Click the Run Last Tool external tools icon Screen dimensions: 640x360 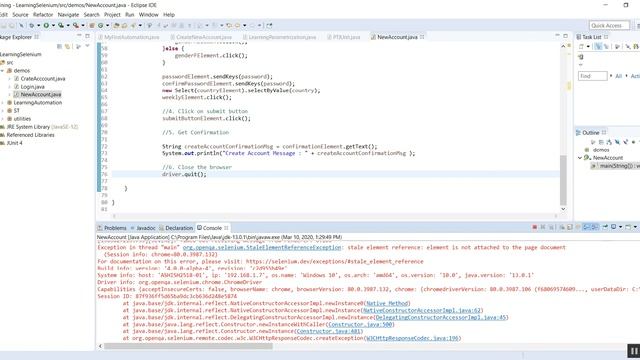tap(76, 25)
